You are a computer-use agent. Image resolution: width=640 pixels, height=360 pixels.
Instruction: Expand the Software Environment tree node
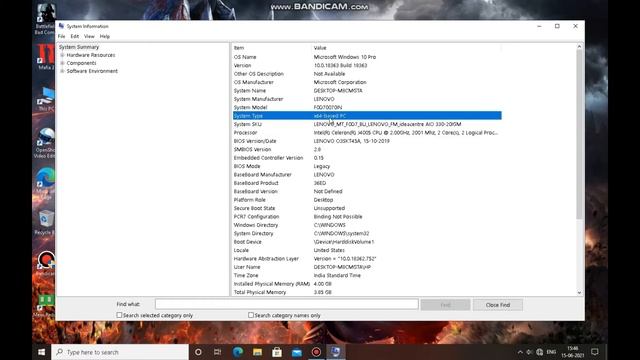pos(62,71)
